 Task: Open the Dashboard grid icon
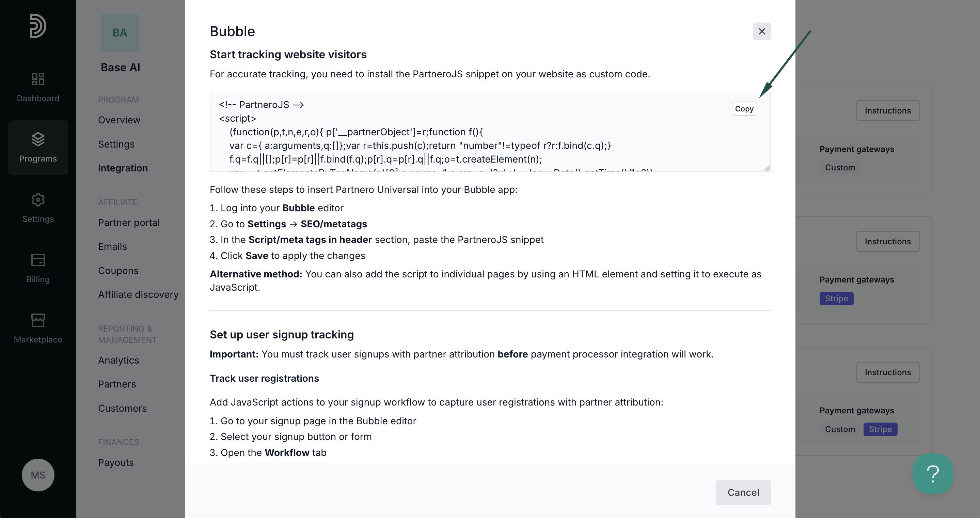pos(38,79)
